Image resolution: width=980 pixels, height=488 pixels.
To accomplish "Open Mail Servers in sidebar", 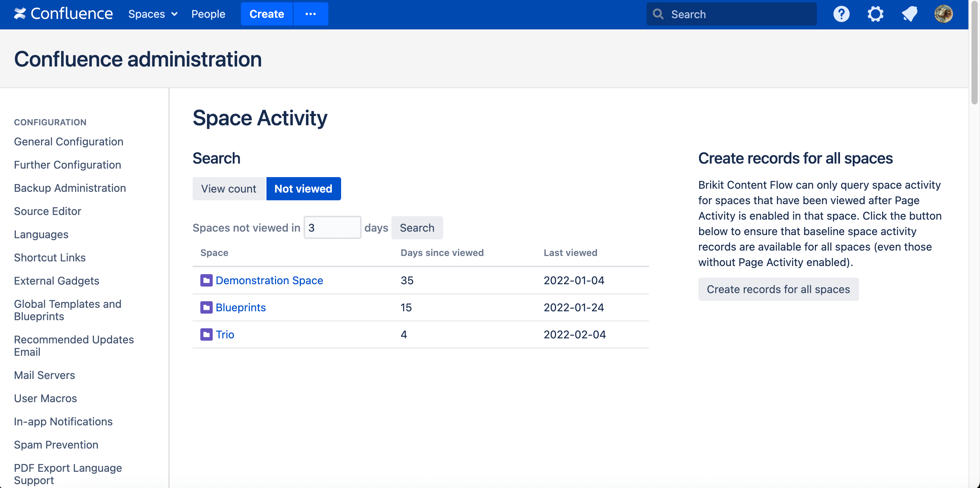I will click(x=44, y=375).
